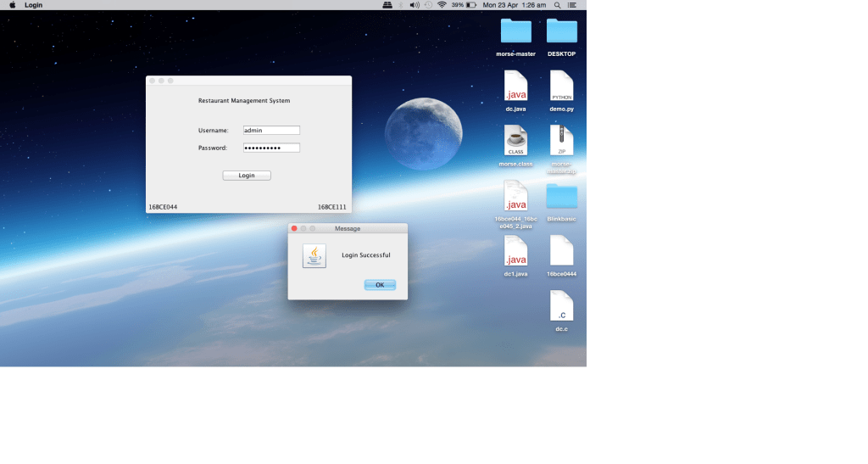The height and width of the screenshot is (464, 868).
Task: Click OK in the Login Successful dialog
Action: 380,285
